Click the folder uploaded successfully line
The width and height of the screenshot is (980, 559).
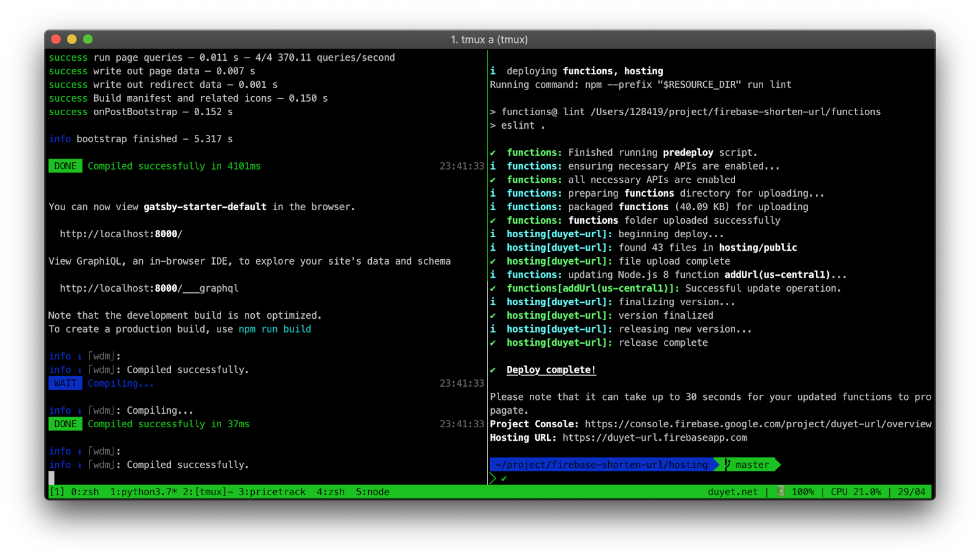(635, 221)
